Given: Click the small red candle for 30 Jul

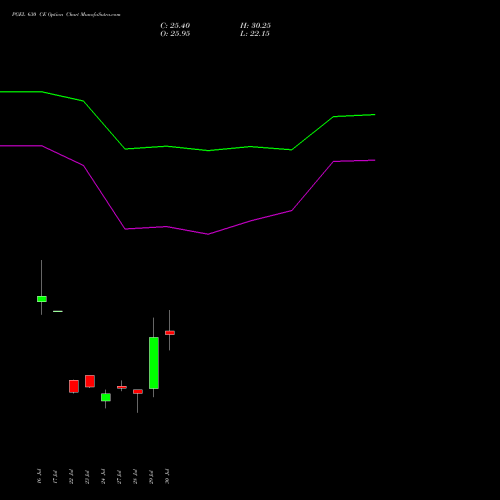Looking at the screenshot, I should pos(170,333).
